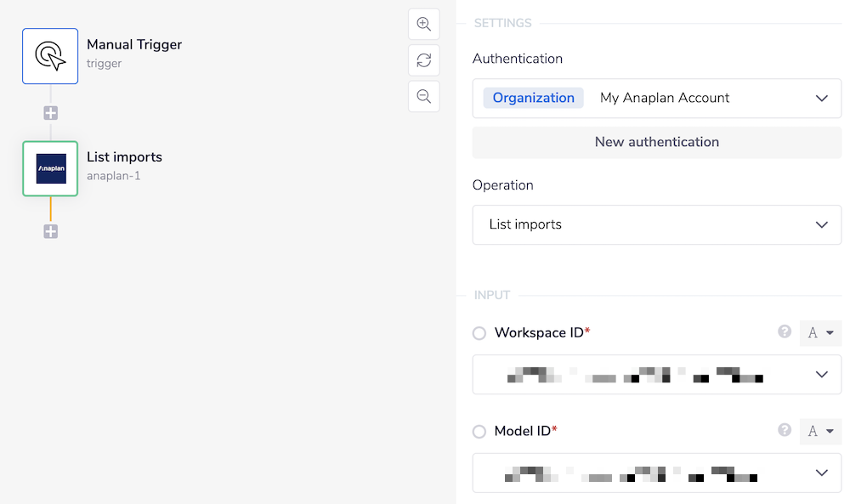Select the Manual Trigger node icon
850x504 pixels.
tap(49, 56)
